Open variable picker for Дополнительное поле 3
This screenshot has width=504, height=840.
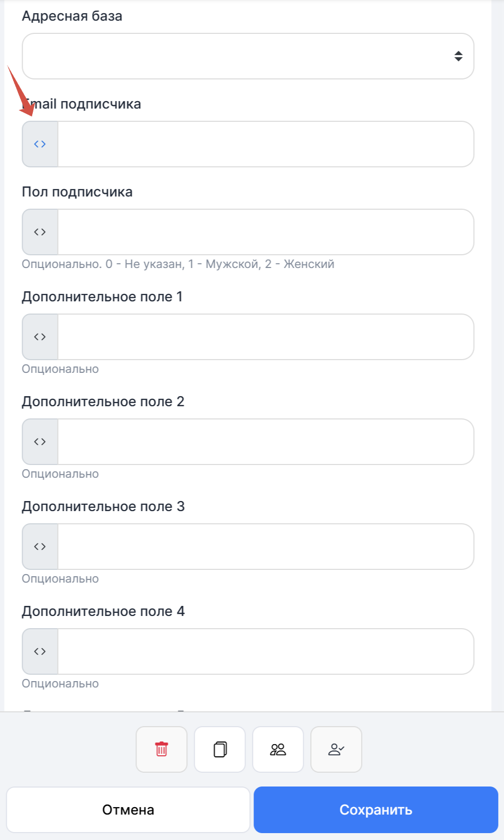point(40,547)
